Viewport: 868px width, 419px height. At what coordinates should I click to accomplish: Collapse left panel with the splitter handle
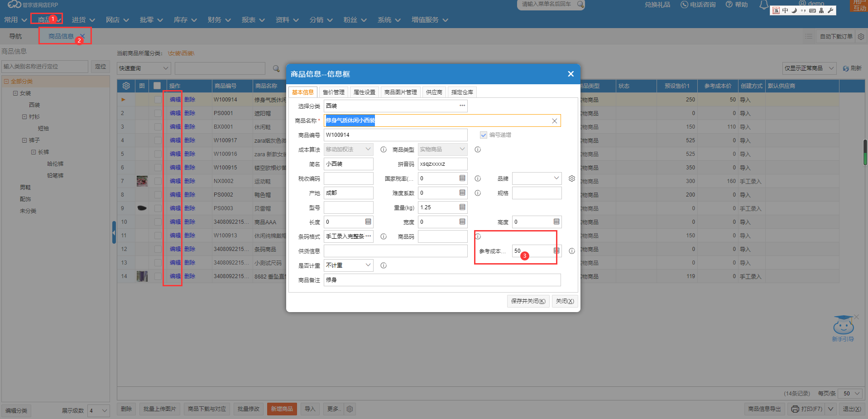click(x=114, y=233)
